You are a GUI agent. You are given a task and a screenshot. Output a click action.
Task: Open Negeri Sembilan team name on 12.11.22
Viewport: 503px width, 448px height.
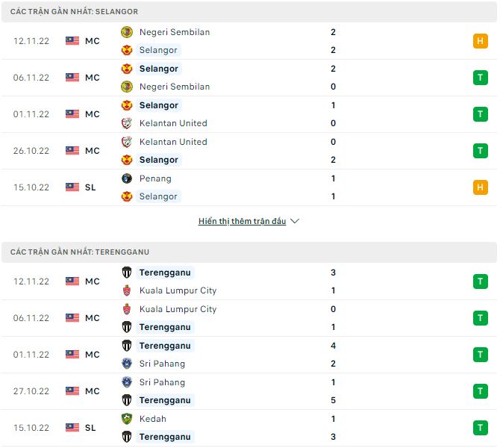tap(174, 32)
